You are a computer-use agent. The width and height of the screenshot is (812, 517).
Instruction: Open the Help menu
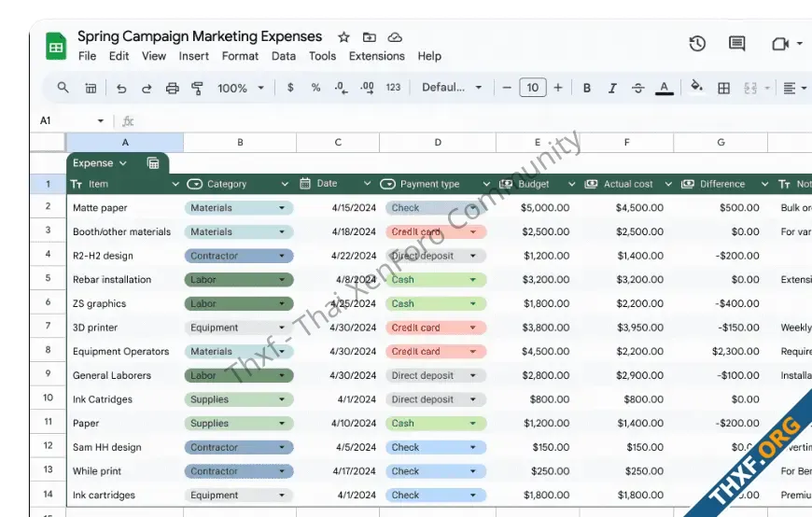click(x=429, y=56)
